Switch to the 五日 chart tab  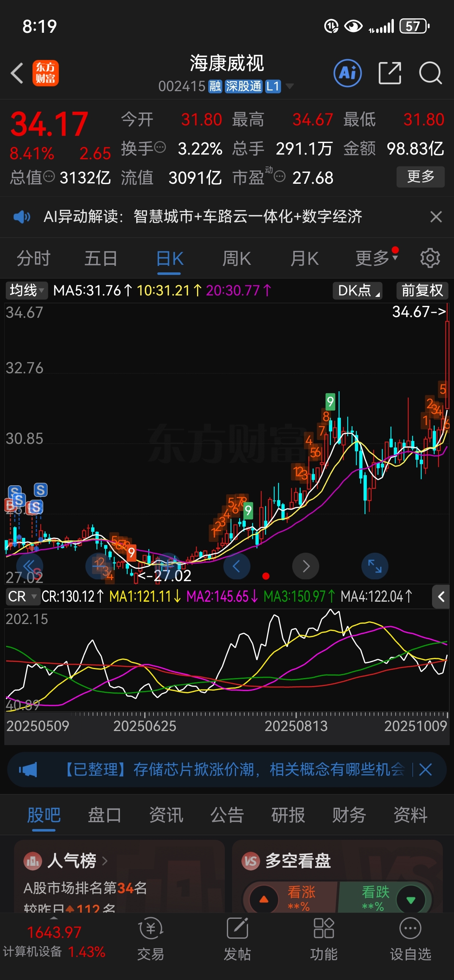coord(101,259)
